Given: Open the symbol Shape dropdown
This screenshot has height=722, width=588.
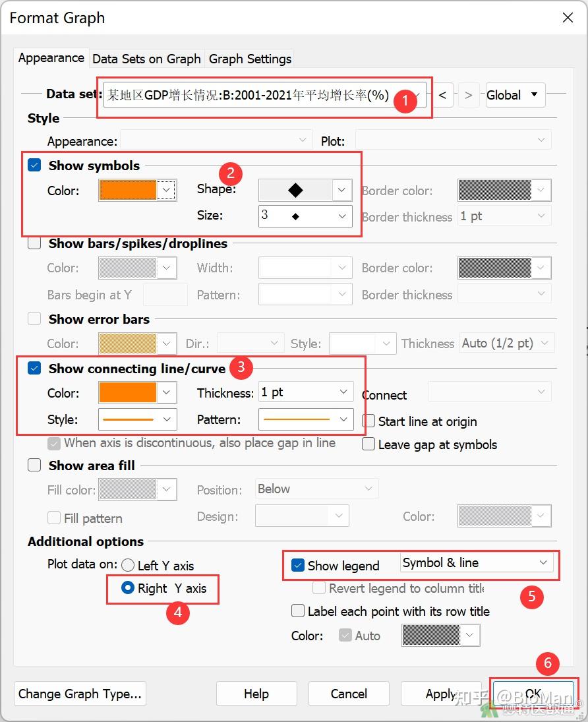Looking at the screenshot, I should tap(341, 190).
